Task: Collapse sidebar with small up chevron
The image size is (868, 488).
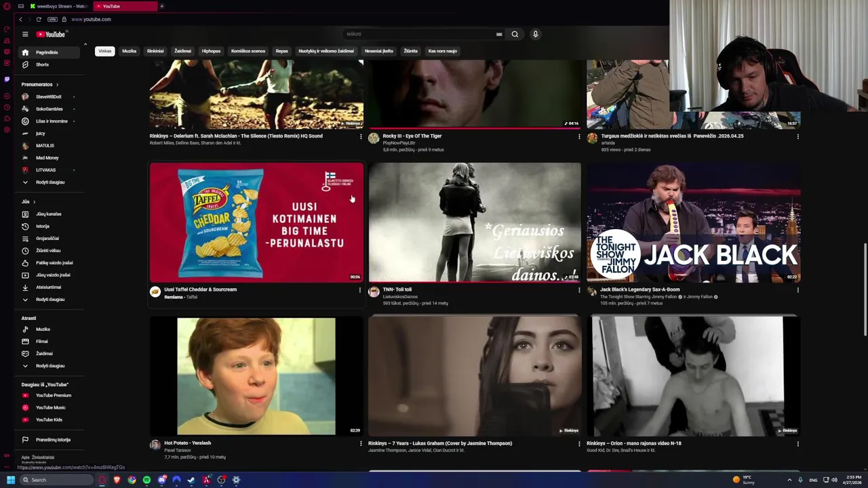Action: [85, 45]
